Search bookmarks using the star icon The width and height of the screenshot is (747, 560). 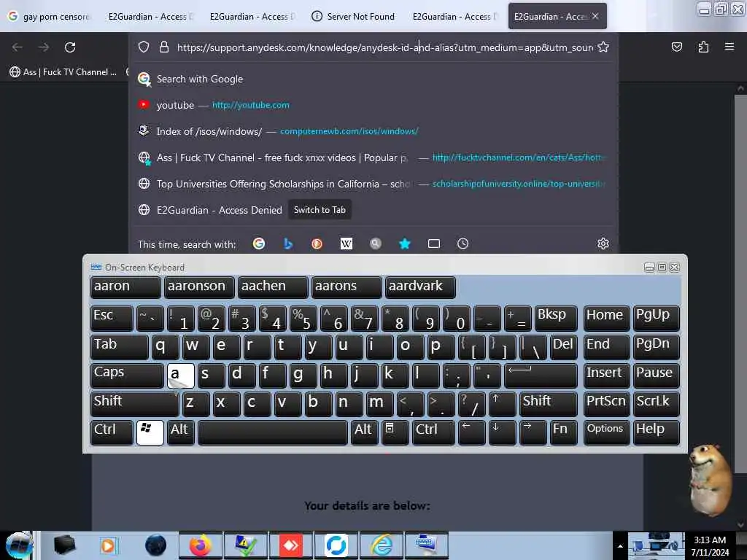pyautogui.click(x=404, y=244)
